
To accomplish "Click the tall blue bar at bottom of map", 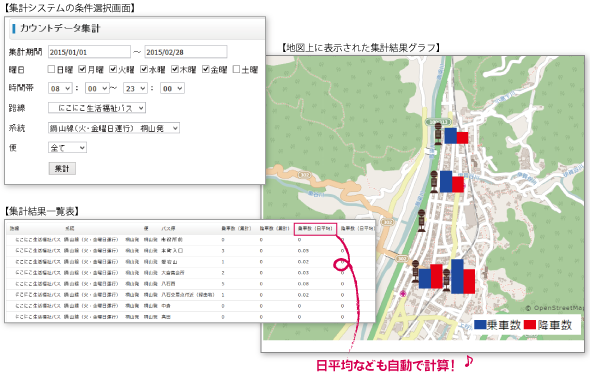I will tap(457, 276).
